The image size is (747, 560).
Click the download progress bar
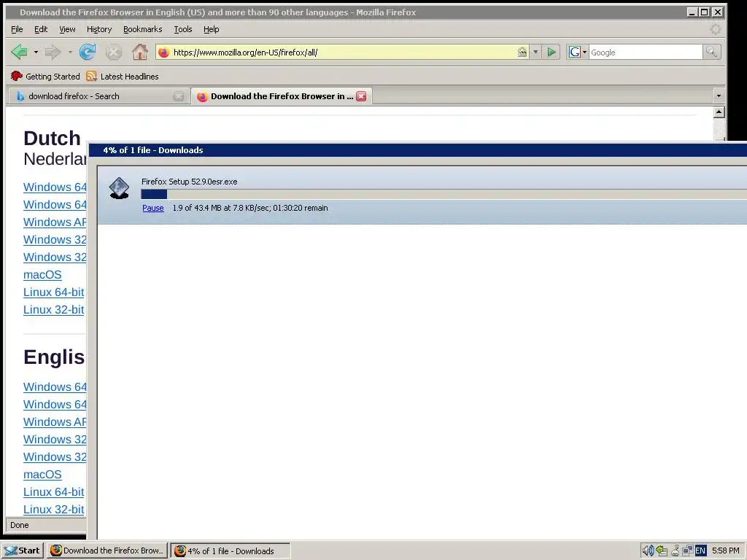444,194
